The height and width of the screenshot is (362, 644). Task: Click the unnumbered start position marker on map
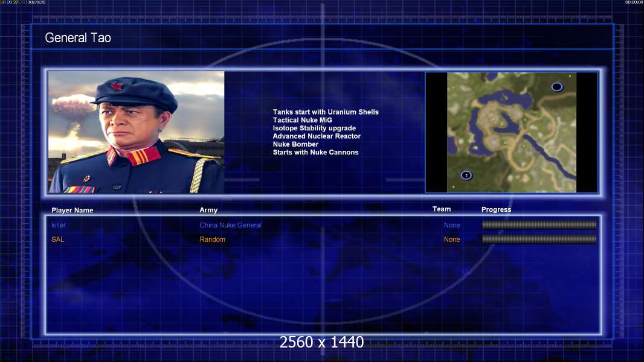click(x=557, y=86)
